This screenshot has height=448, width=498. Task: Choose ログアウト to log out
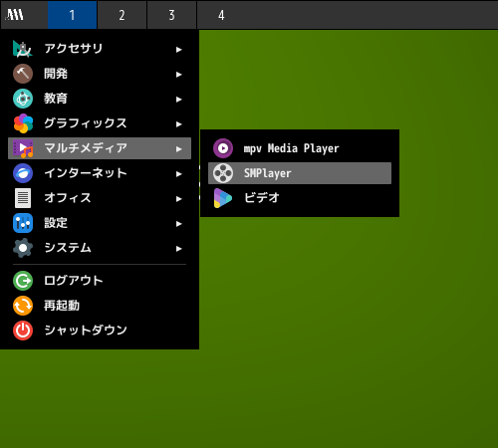pos(100,281)
